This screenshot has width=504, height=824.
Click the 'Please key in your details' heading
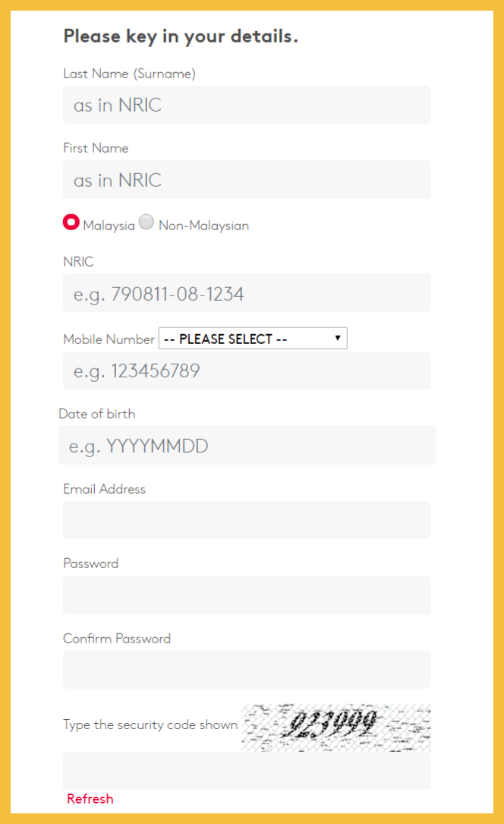pyautogui.click(x=181, y=36)
